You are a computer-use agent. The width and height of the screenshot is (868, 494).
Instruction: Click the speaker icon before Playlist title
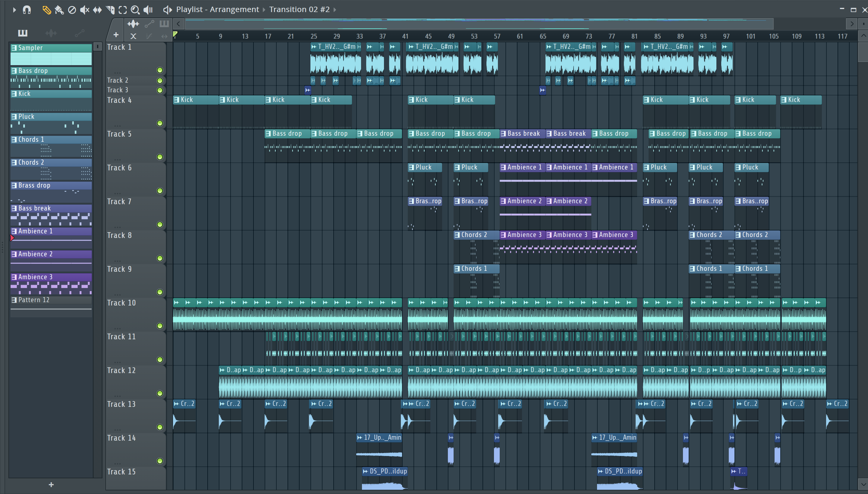coord(168,10)
